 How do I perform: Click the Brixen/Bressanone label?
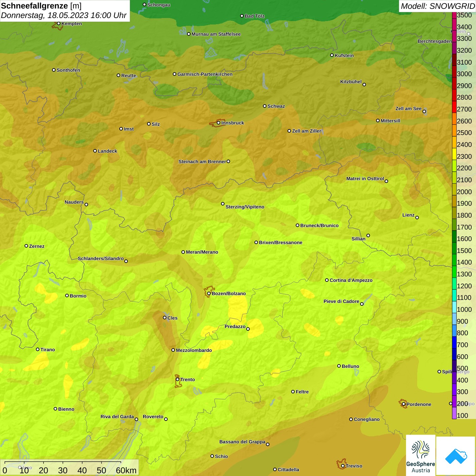tap(280, 242)
